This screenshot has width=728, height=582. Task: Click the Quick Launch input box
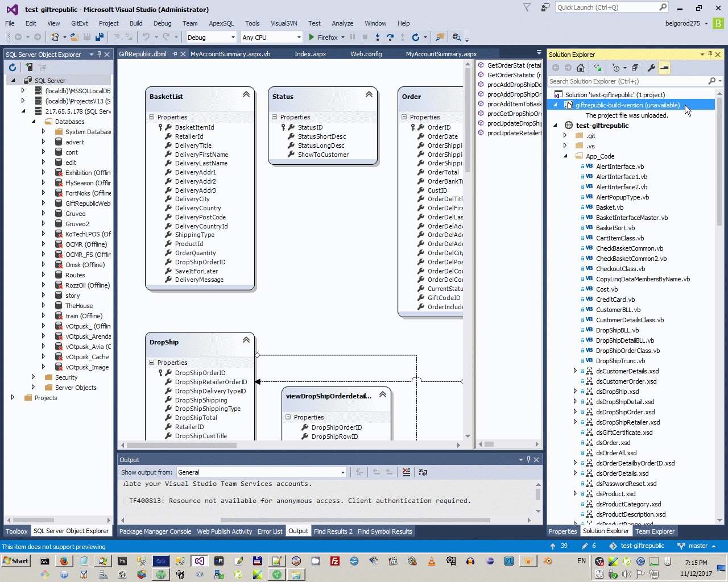tap(607, 7)
